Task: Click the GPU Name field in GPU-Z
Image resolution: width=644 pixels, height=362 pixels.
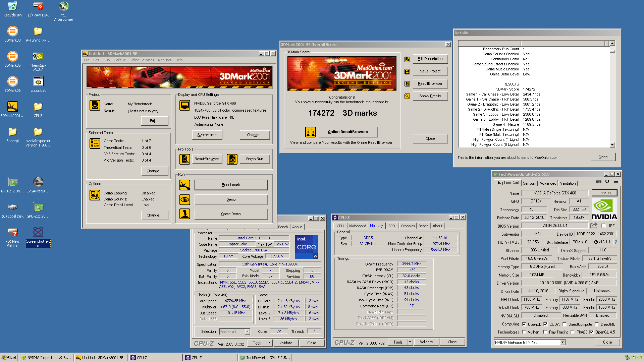Action: click(555, 193)
